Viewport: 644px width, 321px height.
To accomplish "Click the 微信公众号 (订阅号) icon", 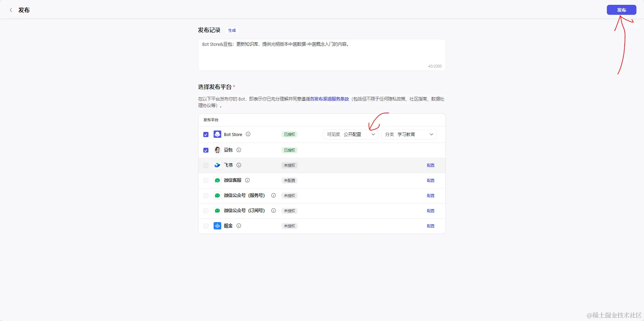I will (x=217, y=210).
